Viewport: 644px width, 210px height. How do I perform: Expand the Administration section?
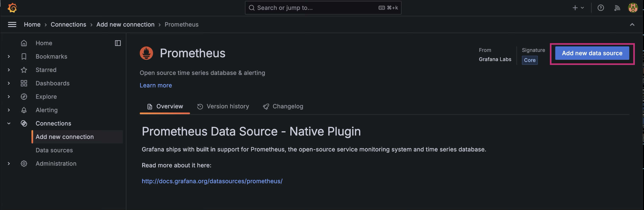[x=9, y=164]
